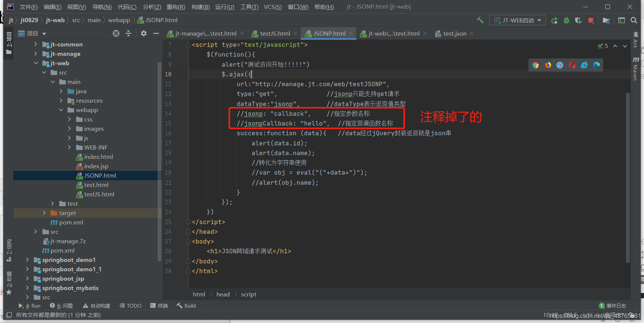Image resolution: width=644 pixels, height=323 pixels.
Task: Locate current file with crosshair icon
Action: 116,33
